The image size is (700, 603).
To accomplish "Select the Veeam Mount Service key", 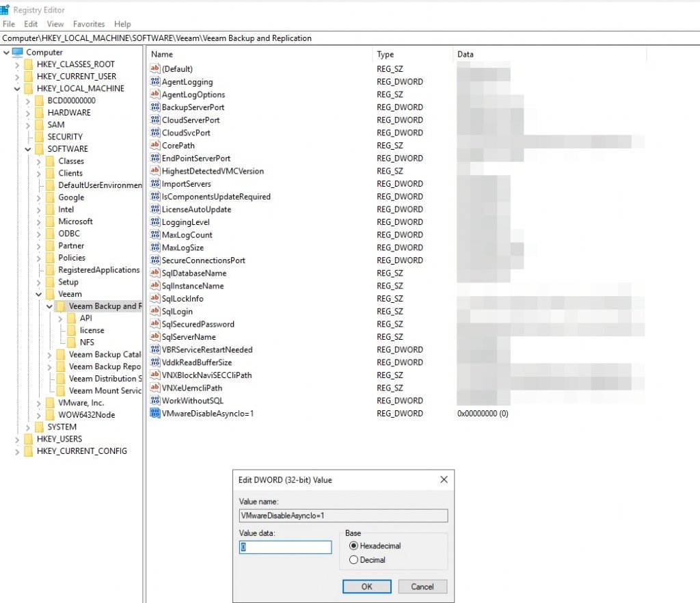I will (105, 390).
